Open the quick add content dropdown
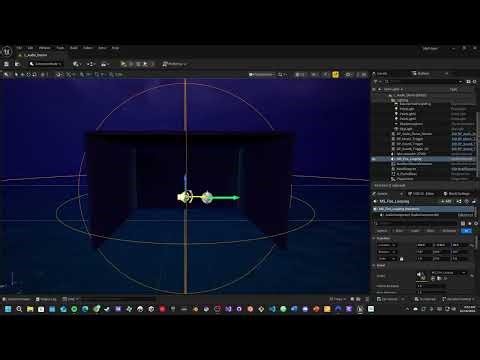This screenshot has width=480, height=360. pos(77,64)
